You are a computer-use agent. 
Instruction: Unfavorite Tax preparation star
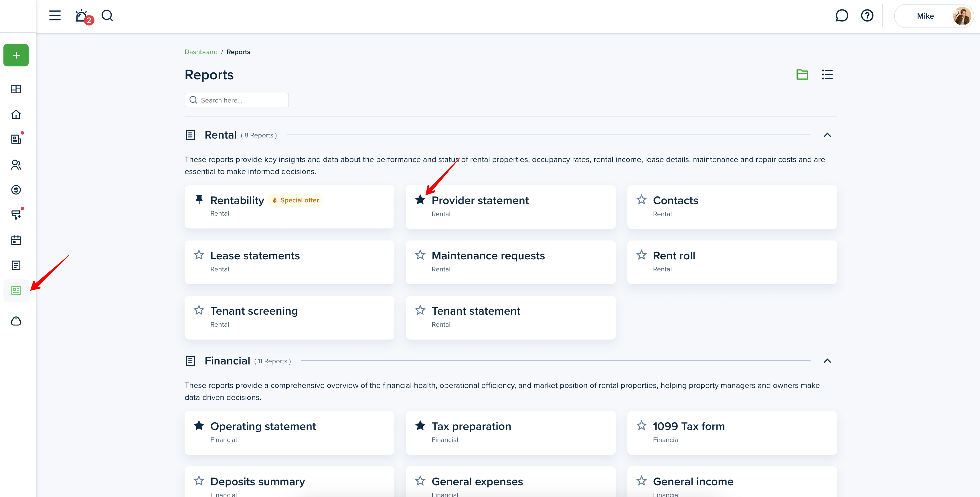pos(420,425)
